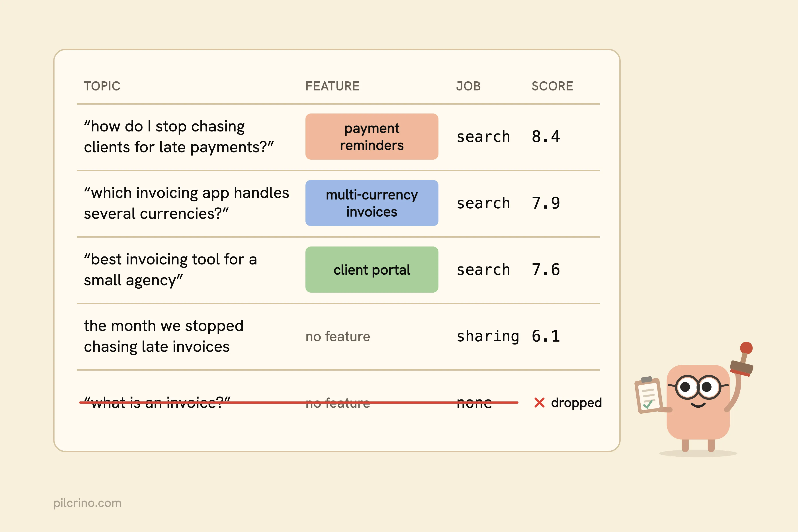Click the red X dropped icon
Viewport: 798px width, 532px height.
[x=539, y=403]
